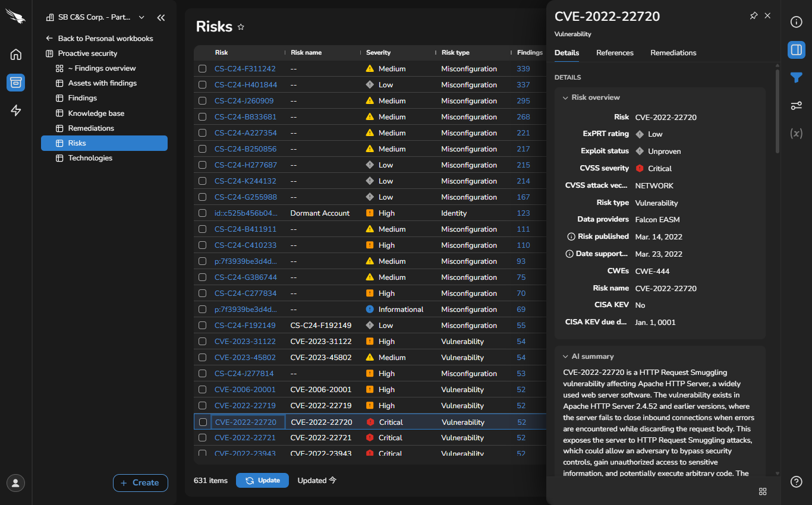Click the back arrow to Personal workbooks
This screenshot has height=505, width=812.
(x=49, y=38)
